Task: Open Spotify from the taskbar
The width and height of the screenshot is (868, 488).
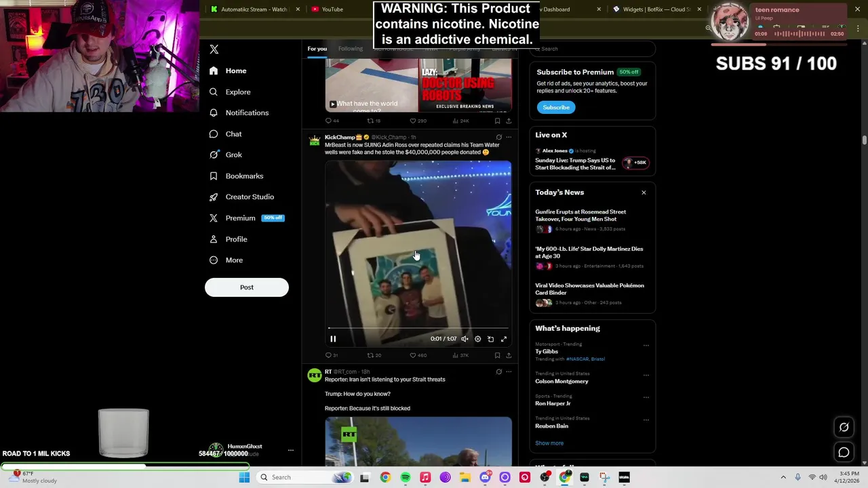Action: (x=405, y=477)
